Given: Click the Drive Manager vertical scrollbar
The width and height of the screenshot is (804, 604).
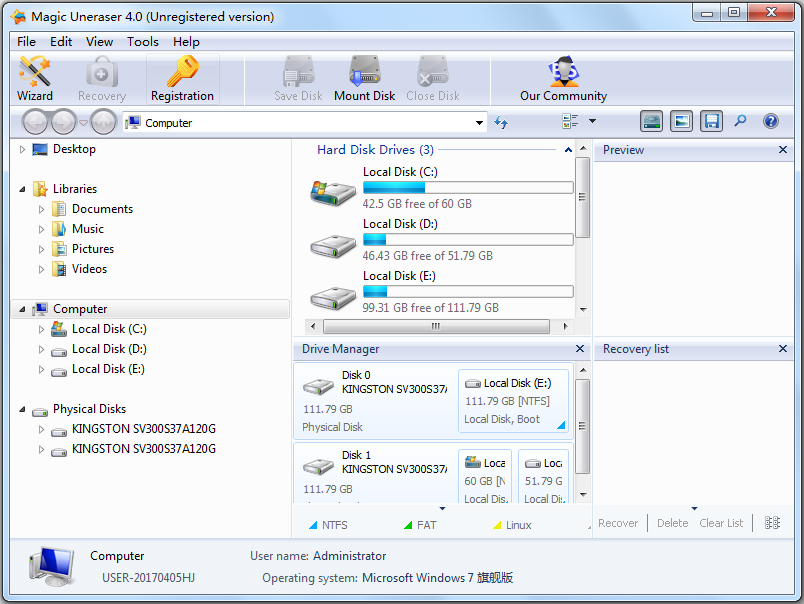Looking at the screenshot, I should tap(582, 426).
